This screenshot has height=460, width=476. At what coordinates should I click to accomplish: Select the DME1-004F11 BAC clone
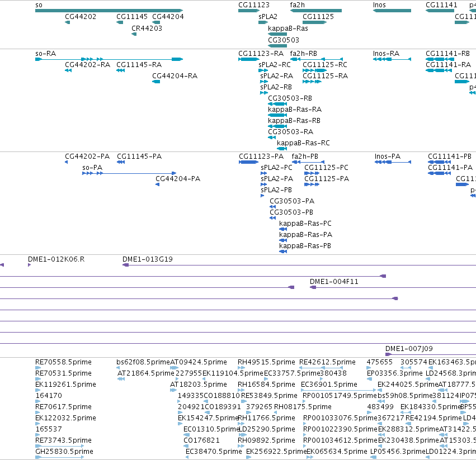point(393,287)
